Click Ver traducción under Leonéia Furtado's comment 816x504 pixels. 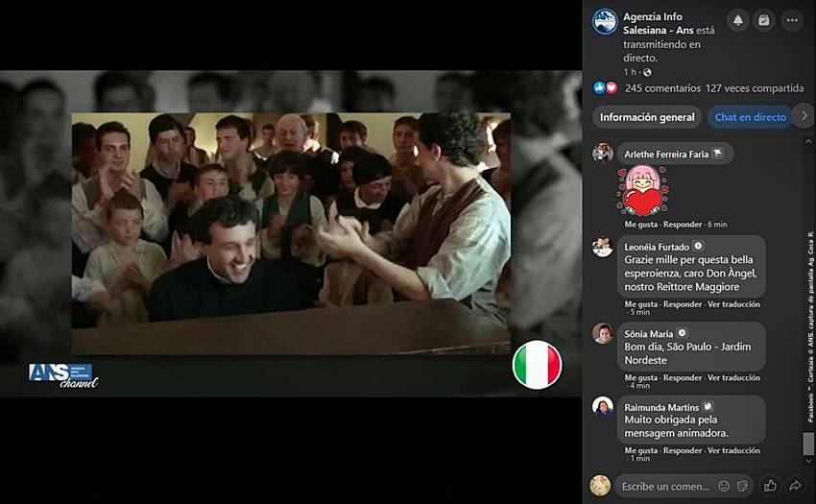pos(733,304)
